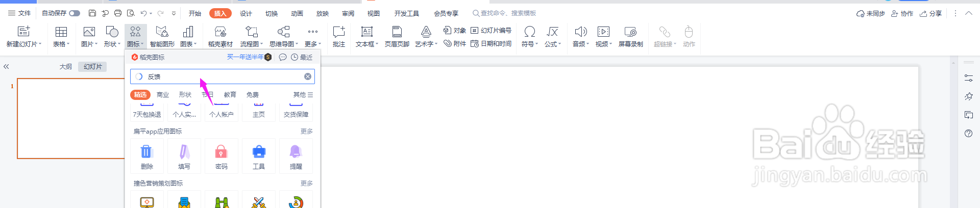Image resolution: width=980 pixels, height=208 pixels.
Task: Click the 协作 collaborate button
Action: click(902, 14)
